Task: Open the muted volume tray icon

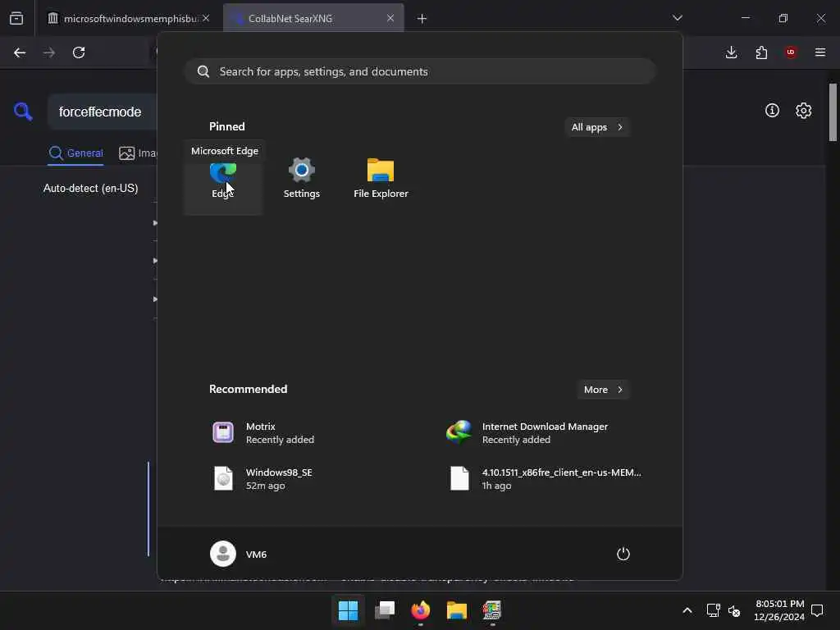Action: pyautogui.click(x=734, y=610)
